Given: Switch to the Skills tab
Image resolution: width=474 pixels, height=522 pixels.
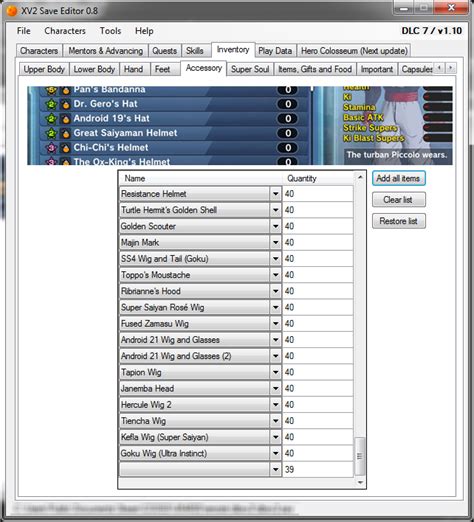Looking at the screenshot, I should (x=195, y=51).
